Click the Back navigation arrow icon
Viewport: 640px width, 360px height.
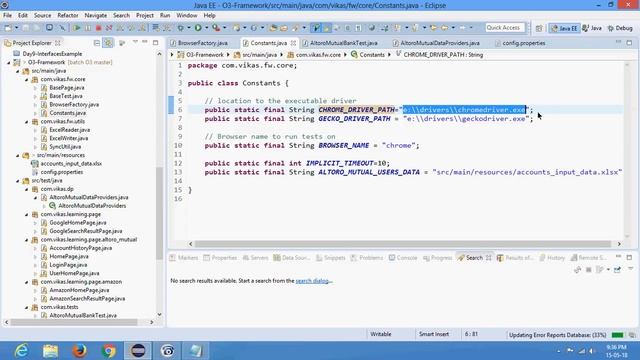click(444, 28)
